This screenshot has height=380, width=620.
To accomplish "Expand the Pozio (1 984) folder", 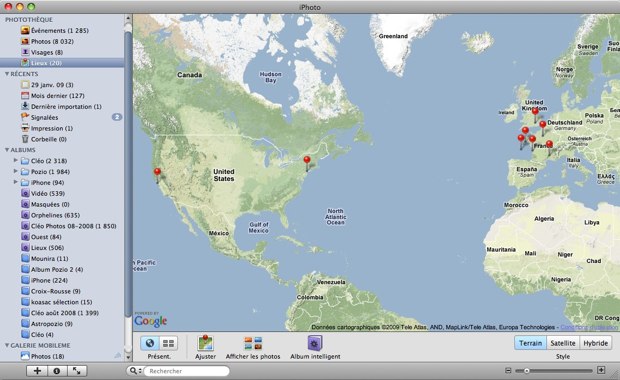I will pos(15,171).
